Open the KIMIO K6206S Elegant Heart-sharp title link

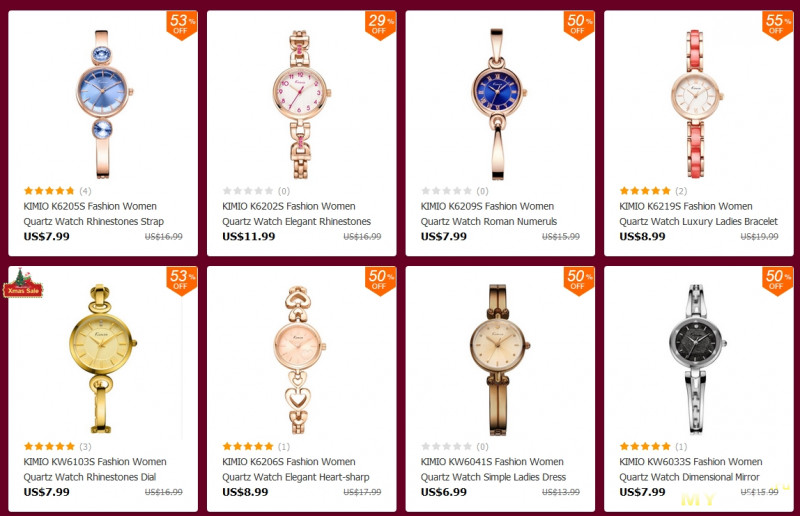pos(295,470)
